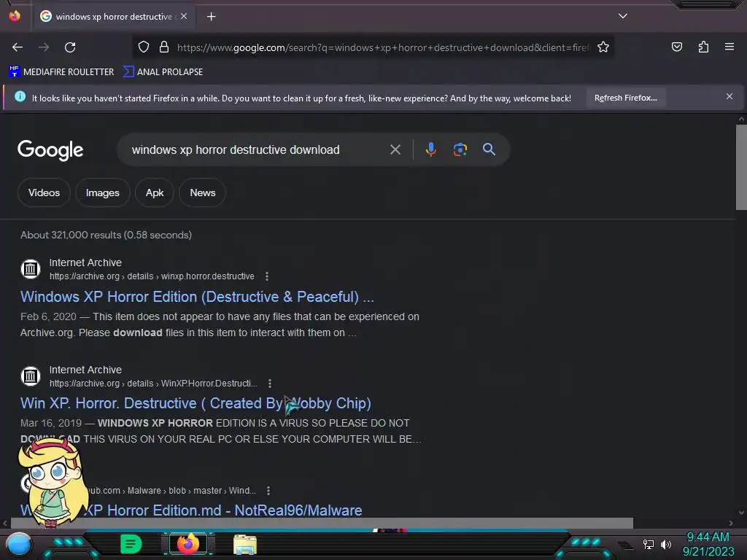
Task: Open the ANAL PROLAPSE bookmark
Action: (x=163, y=72)
